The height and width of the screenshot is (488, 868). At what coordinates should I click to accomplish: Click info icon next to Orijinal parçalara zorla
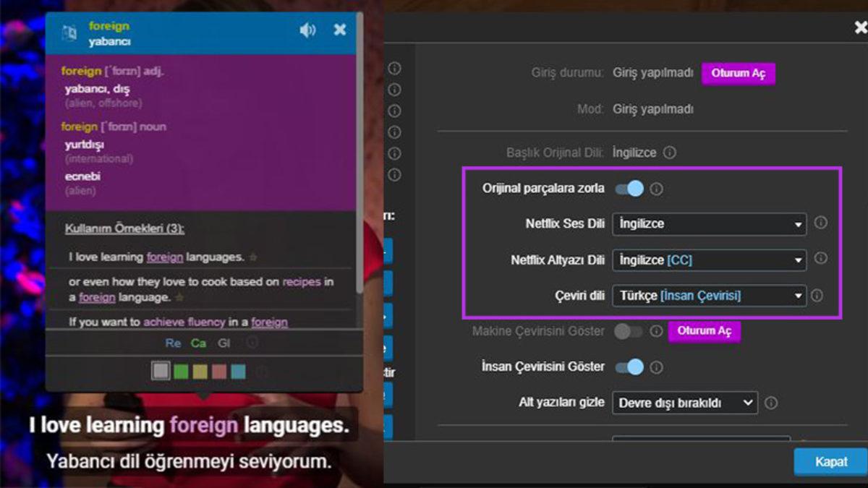pyautogui.click(x=656, y=188)
